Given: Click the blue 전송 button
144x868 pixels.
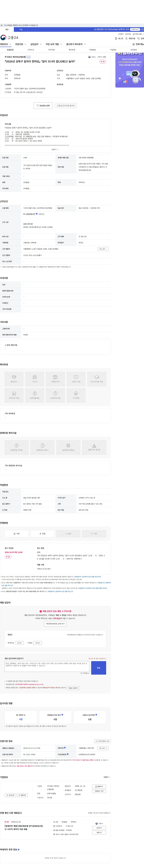Looking at the screenshot, I should click(98, 668).
